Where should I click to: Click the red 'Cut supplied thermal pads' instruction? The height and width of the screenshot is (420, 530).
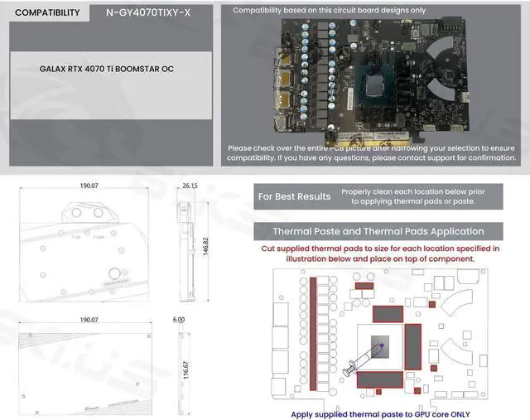(378, 253)
